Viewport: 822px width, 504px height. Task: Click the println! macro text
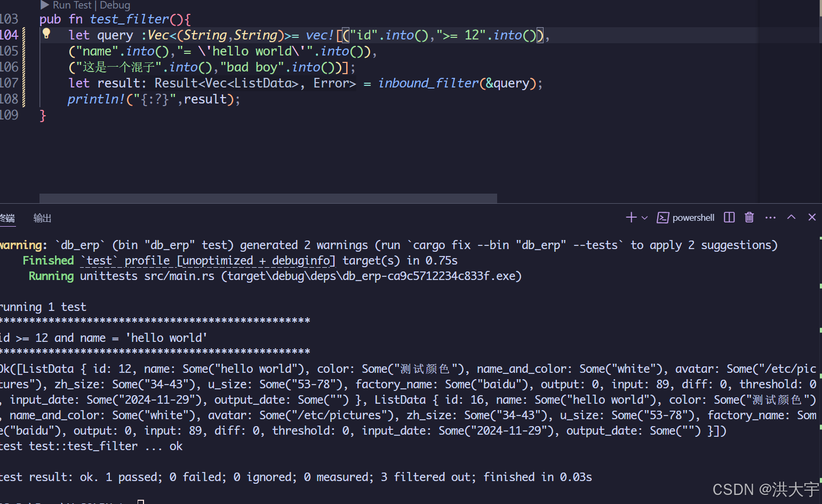tap(96, 99)
